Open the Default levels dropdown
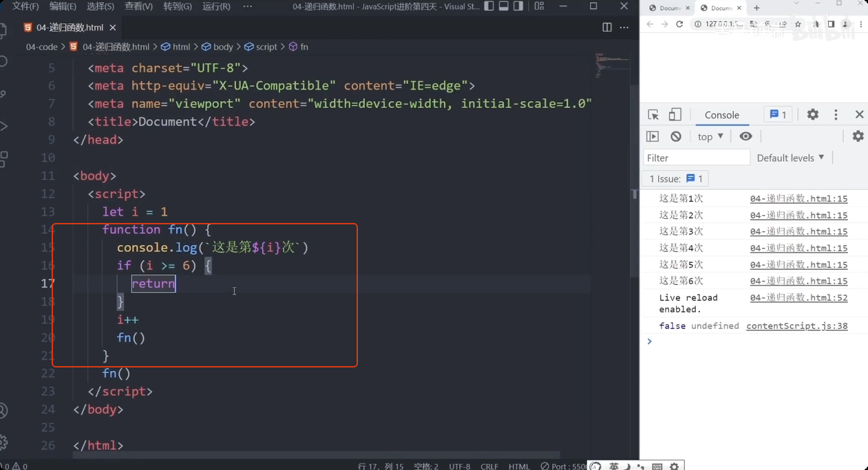Viewport: 868px width, 470px height. [x=790, y=158]
